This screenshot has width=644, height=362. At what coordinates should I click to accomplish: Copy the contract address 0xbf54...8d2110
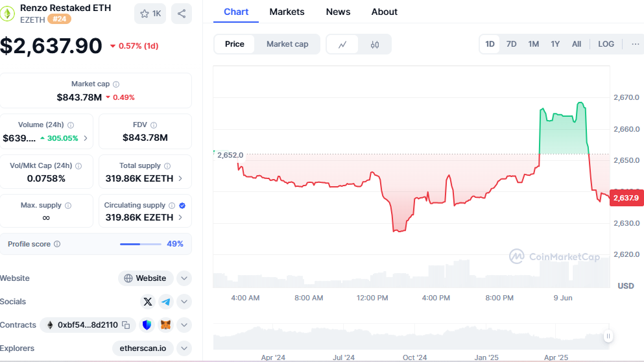point(126,325)
